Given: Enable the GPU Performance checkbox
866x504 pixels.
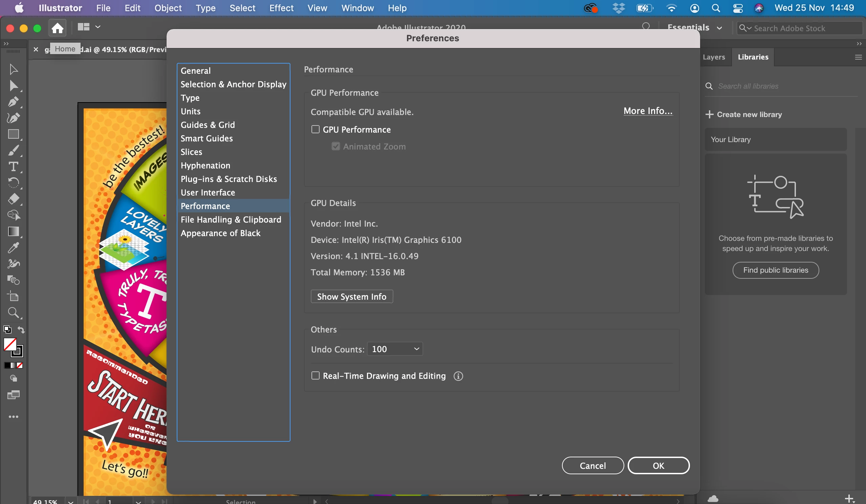Looking at the screenshot, I should (x=315, y=130).
